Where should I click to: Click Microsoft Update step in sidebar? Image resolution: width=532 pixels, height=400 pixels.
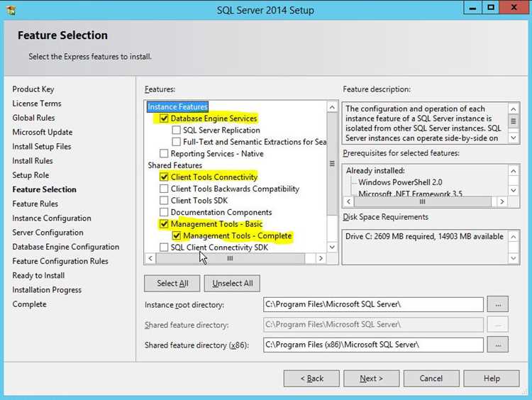point(43,132)
